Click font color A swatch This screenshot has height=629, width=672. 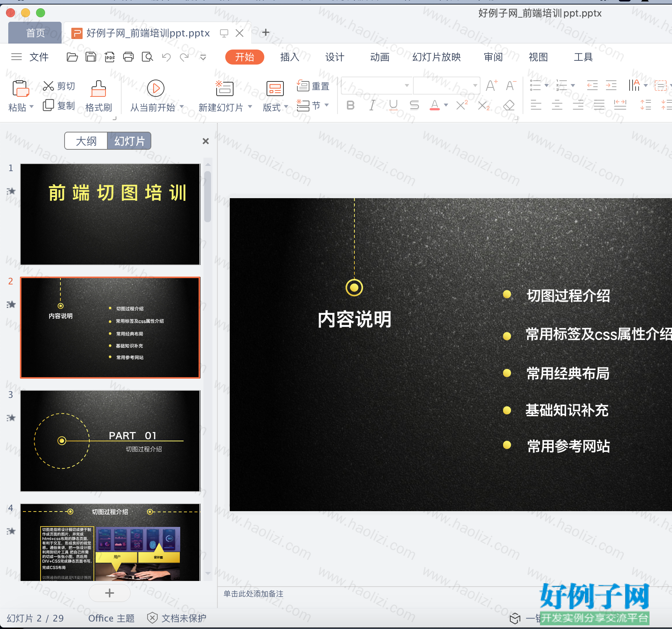[x=435, y=105]
